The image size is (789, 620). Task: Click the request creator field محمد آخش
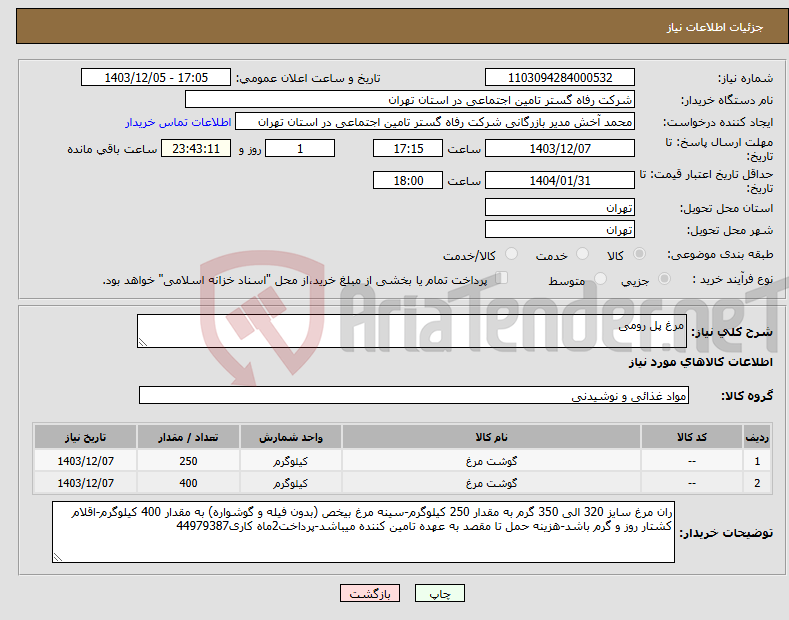[x=435, y=122]
